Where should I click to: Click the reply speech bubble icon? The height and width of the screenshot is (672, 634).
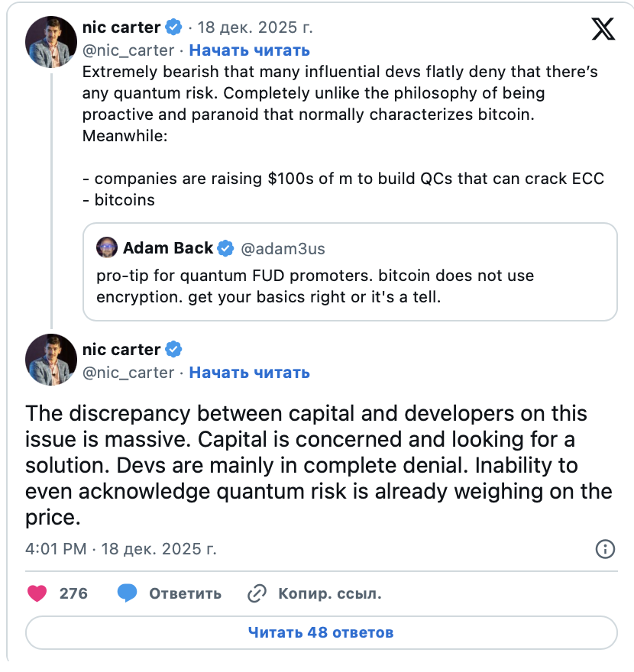tap(128, 593)
